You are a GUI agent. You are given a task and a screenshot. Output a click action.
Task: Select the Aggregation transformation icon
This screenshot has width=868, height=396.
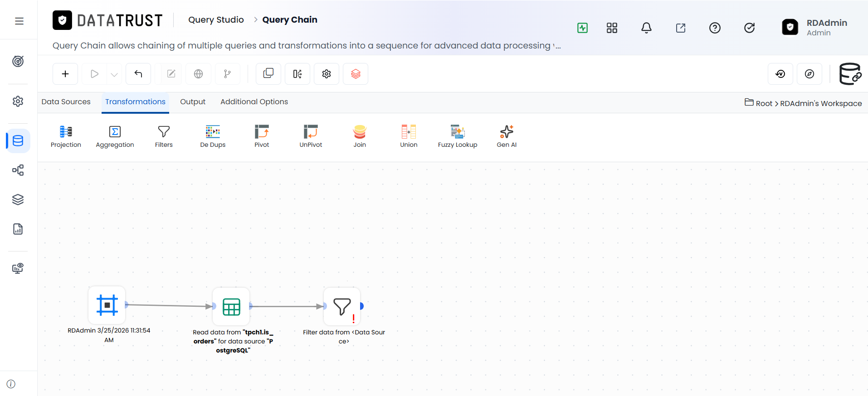click(x=115, y=131)
